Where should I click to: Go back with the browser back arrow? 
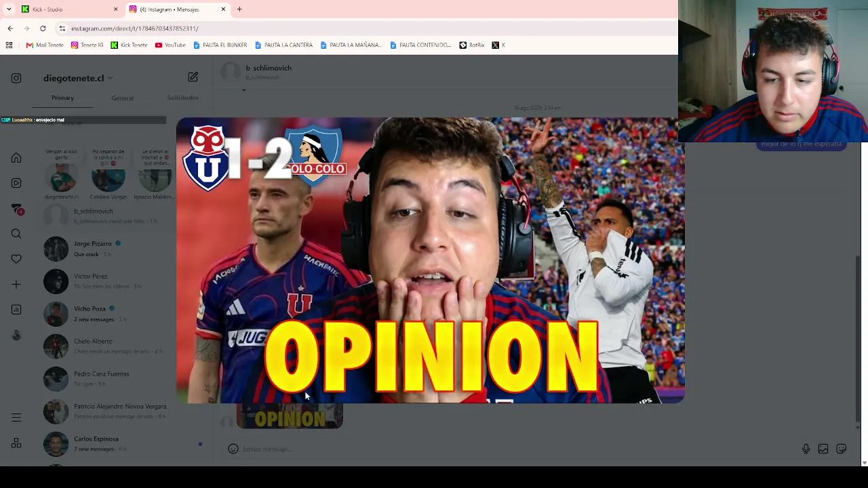click(x=10, y=28)
